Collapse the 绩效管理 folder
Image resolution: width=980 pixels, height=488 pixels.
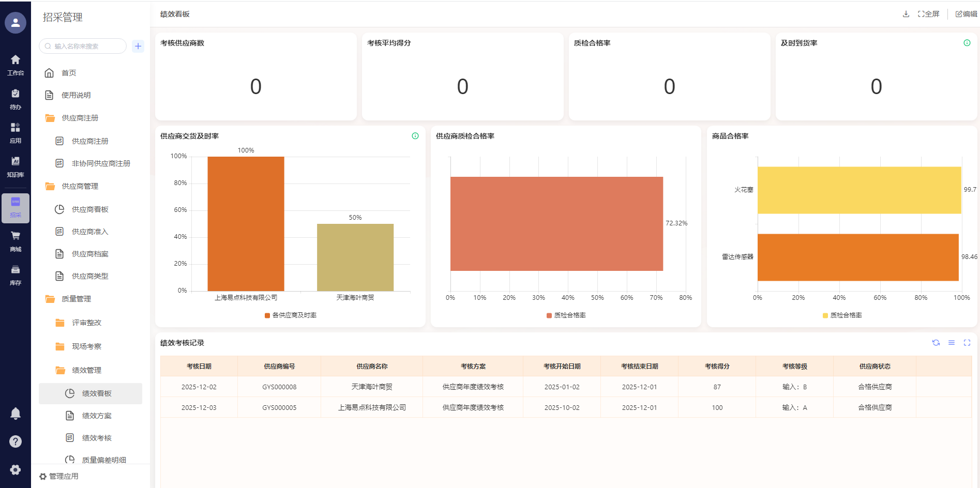[x=86, y=370]
